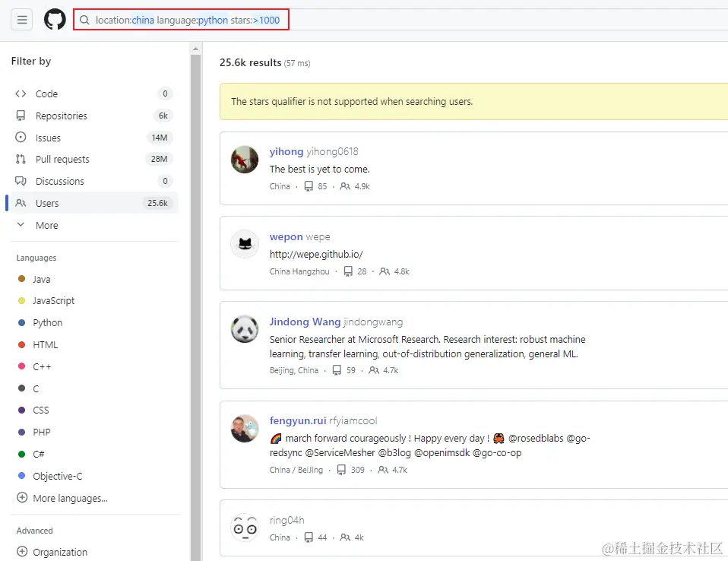Click the sidebar vertical scrollbar track

(x=195, y=306)
